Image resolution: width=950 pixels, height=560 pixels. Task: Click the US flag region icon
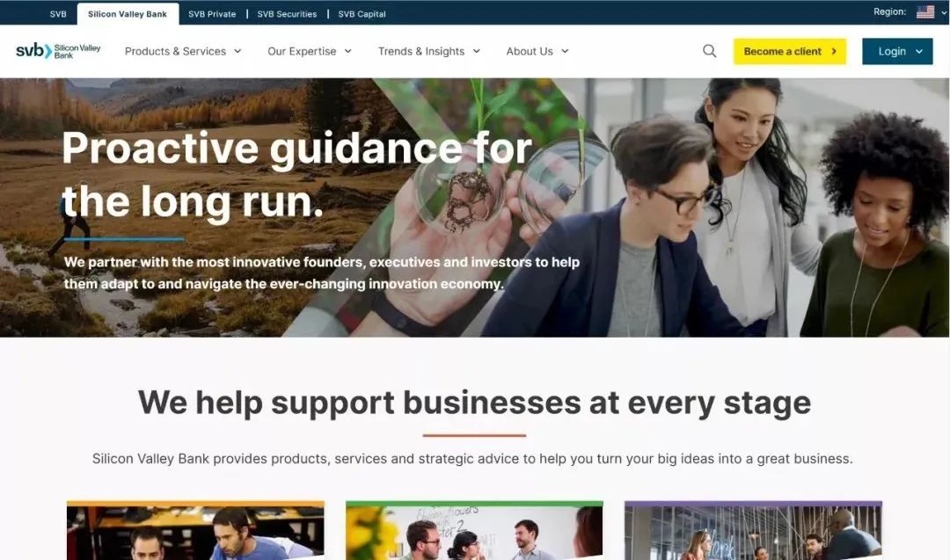coord(925,12)
